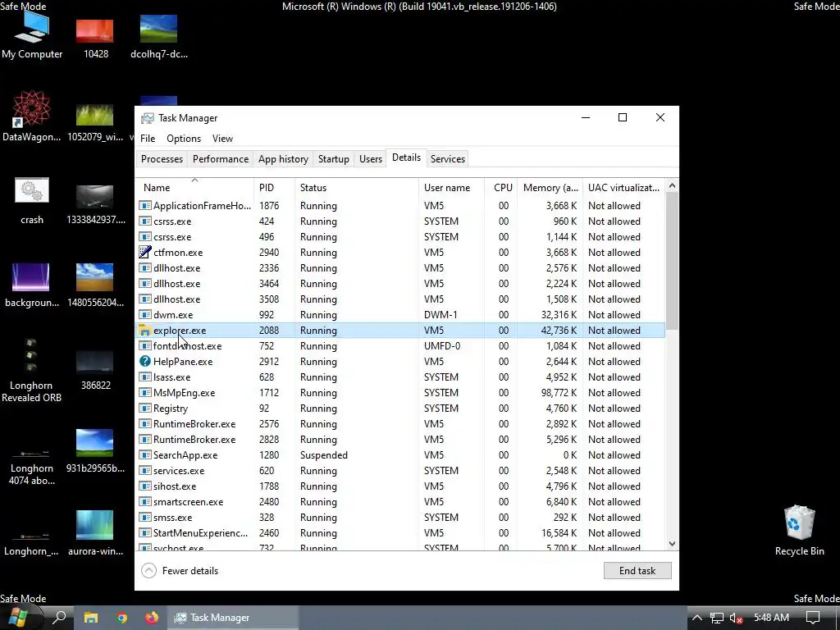
Task: Open the taskbar search icon
Action: tap(59, 618)
